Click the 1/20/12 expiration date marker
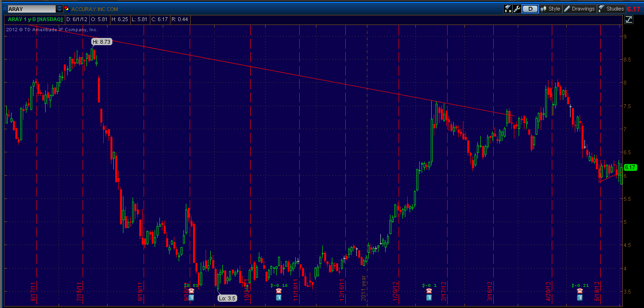644x308 pixels. tap(396, 291)
